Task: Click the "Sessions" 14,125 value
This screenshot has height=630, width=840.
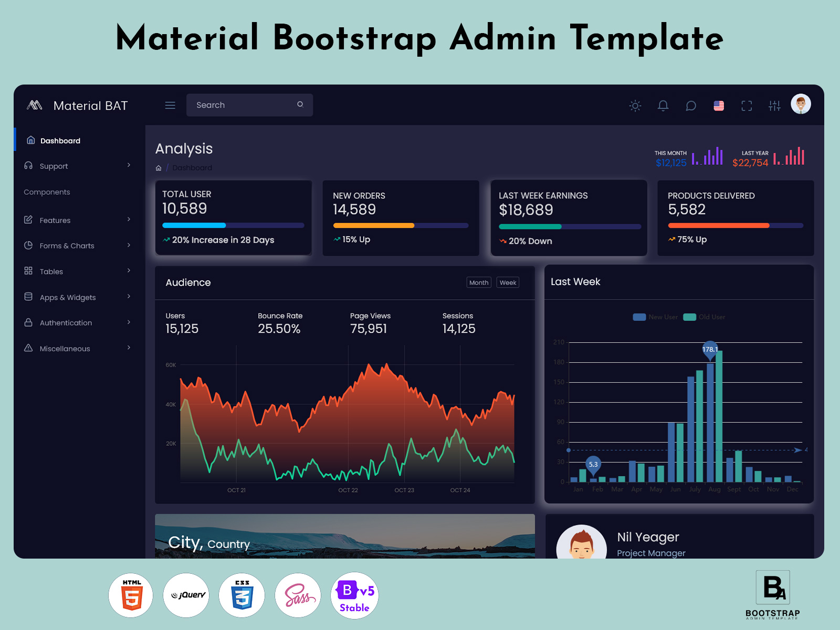Action: (459, 329)
